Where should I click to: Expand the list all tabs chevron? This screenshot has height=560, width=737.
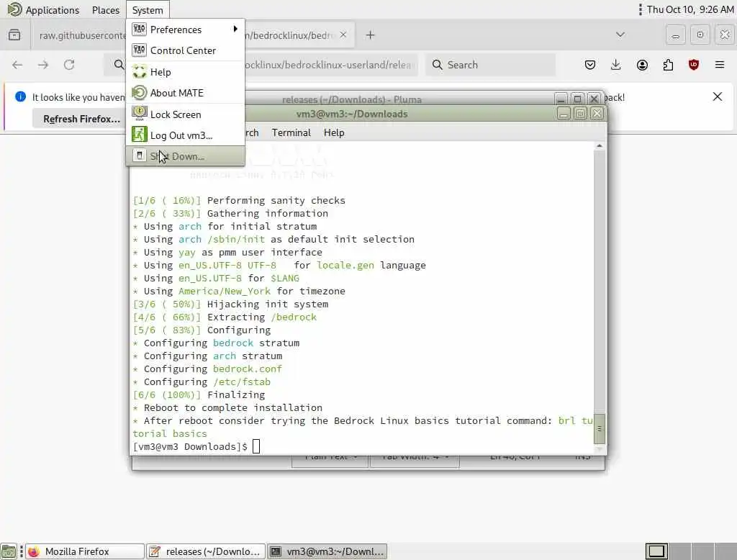(620, 35)
